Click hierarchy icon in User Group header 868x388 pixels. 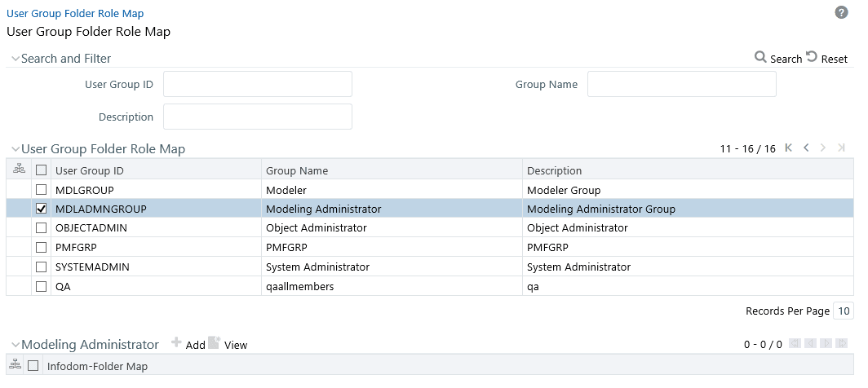tap(20, 170)
